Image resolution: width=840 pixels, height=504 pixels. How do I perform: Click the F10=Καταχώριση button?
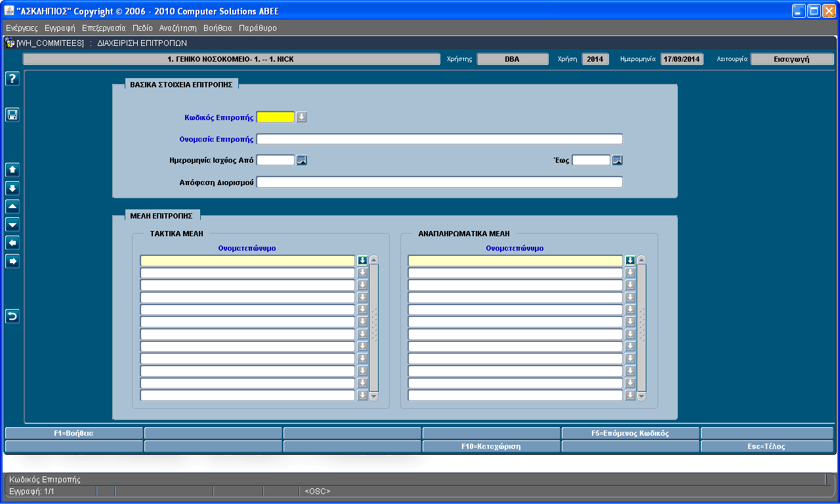pyautogui.click(x=492, y=446)
